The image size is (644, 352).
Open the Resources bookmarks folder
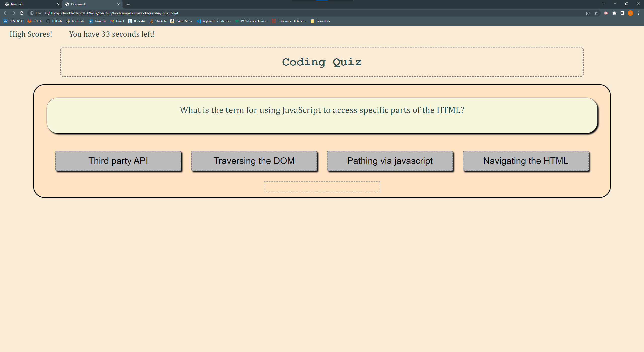[320, 21]
